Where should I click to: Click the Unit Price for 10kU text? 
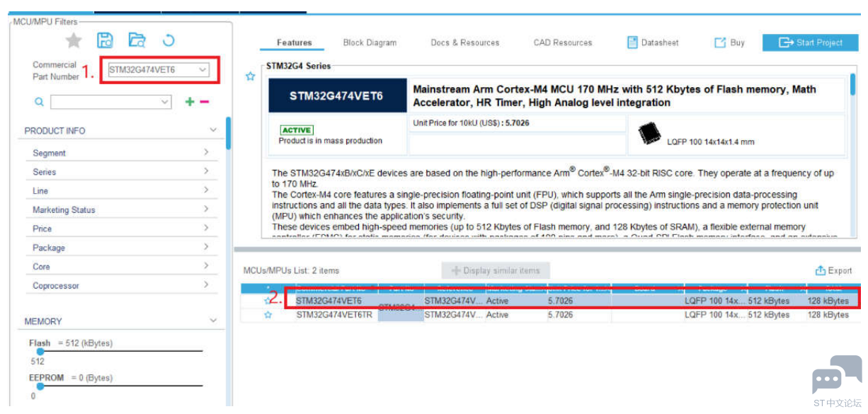point(471,123)
